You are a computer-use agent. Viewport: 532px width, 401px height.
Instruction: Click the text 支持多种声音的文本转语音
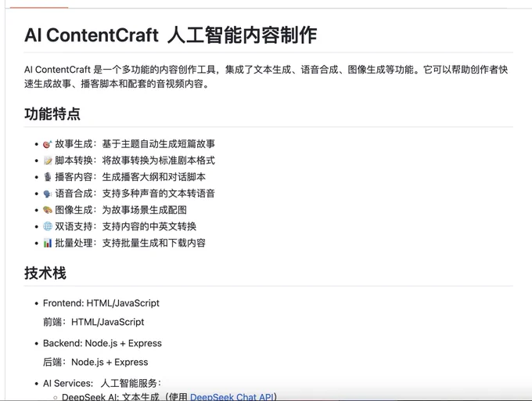click(x=159, y=193)
